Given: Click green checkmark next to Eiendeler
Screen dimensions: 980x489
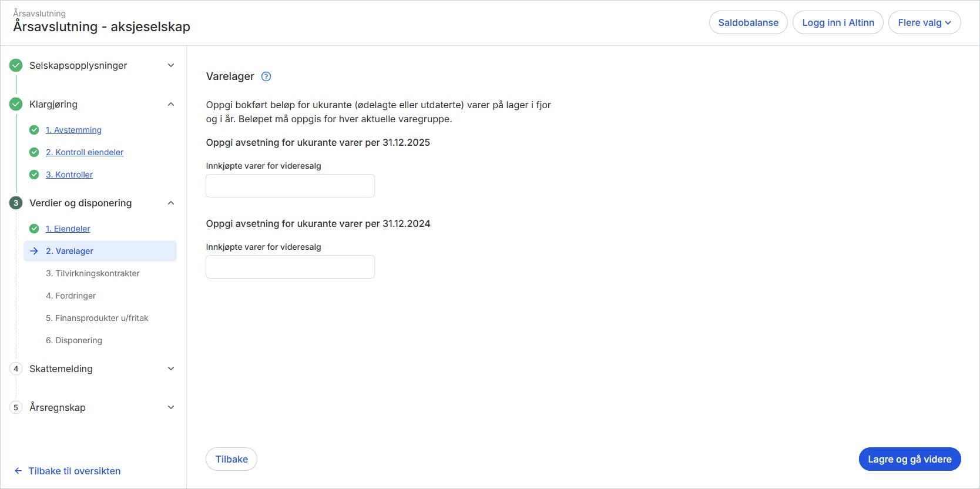Looking at the screenshot, I should 34,229.
